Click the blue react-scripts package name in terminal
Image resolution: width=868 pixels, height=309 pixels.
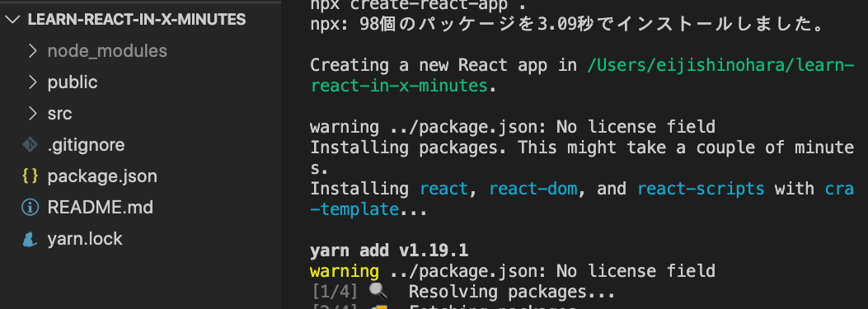pos(701,189)
